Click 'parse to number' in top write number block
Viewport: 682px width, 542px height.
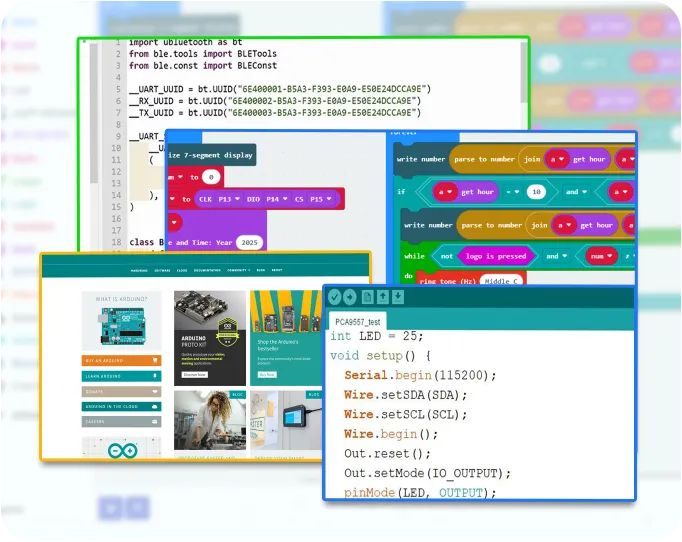484,159
